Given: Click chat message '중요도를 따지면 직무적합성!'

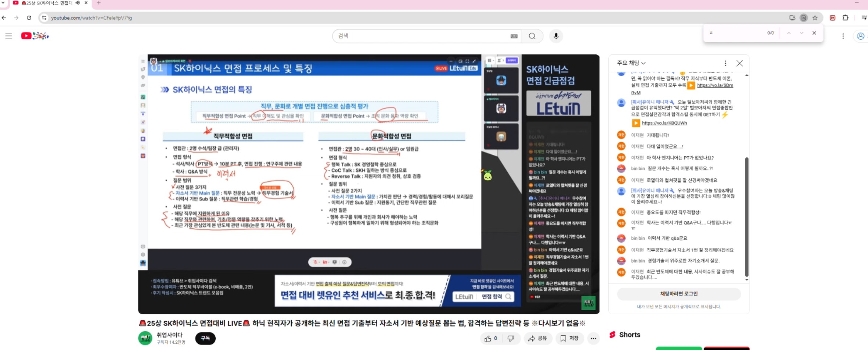Looking at the screenshot, I should pos(673,213).
